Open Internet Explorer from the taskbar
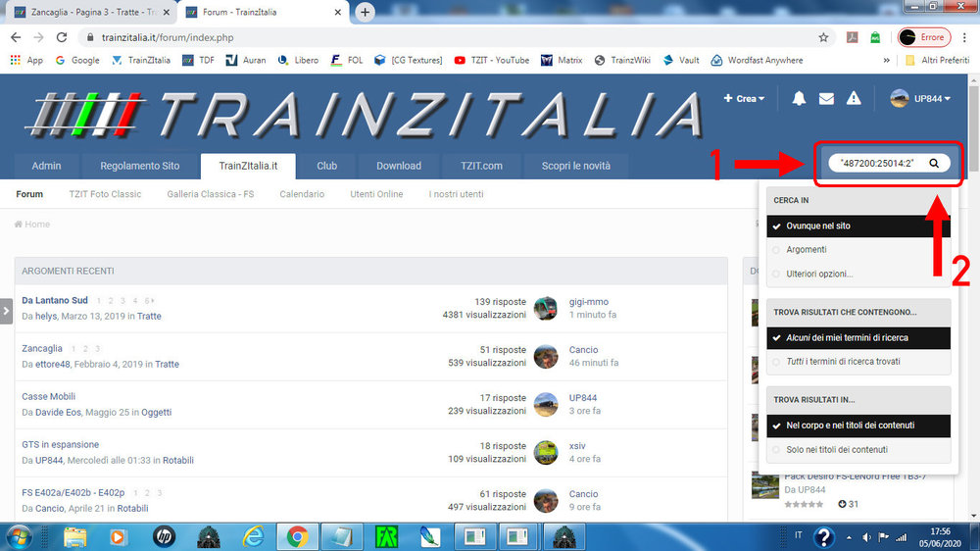Viewport: 980px width, 551px height. click(253, 537)
